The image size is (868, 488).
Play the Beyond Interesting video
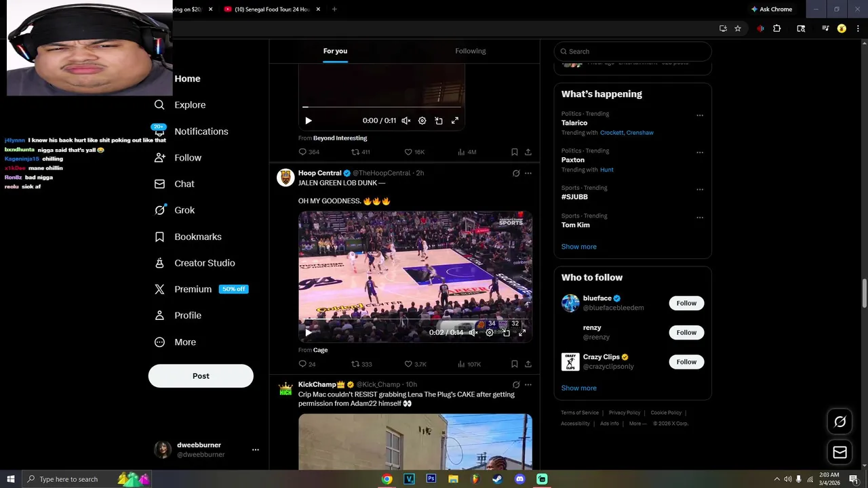[309, 121]
